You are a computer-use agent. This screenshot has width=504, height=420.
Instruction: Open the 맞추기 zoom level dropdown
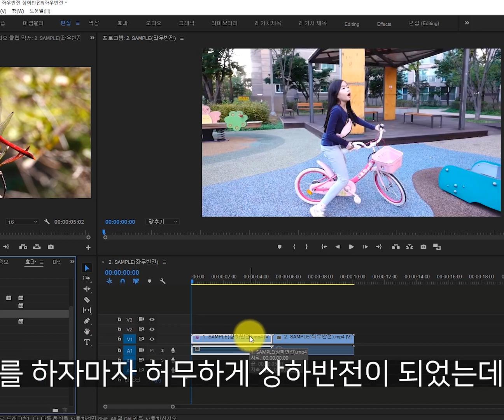(162, 221)
